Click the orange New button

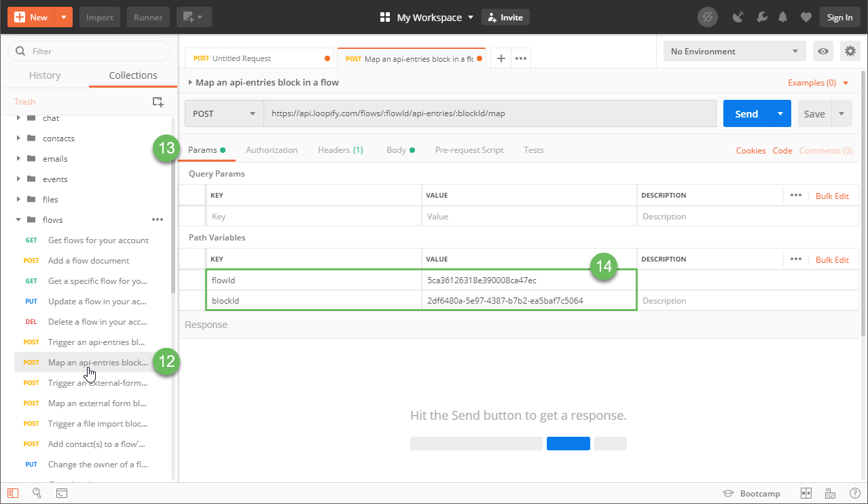coord(31,17)
